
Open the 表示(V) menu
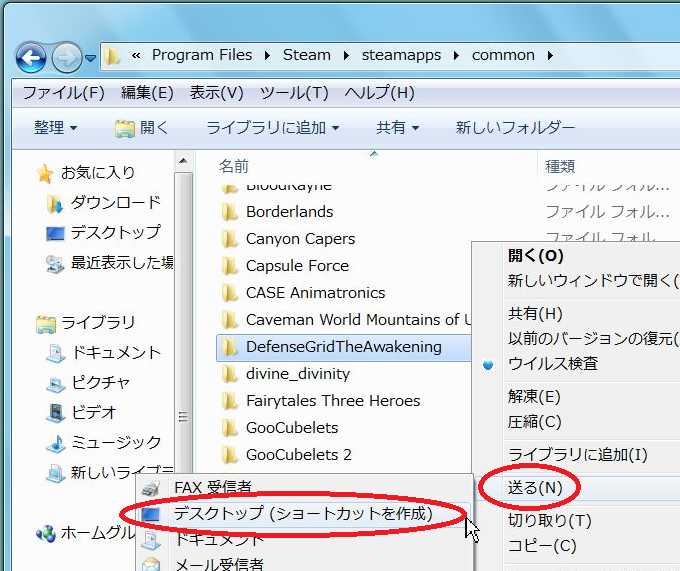pyautogui.click(x=216, y=92)
